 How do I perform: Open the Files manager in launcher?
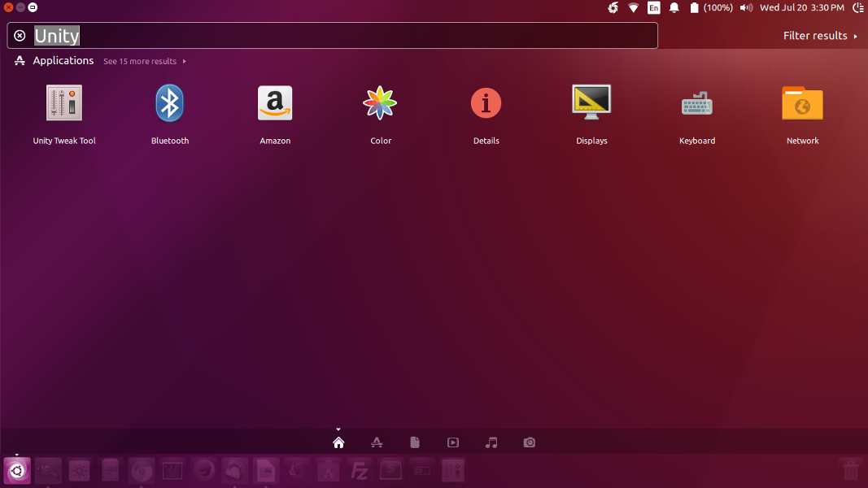110,471
